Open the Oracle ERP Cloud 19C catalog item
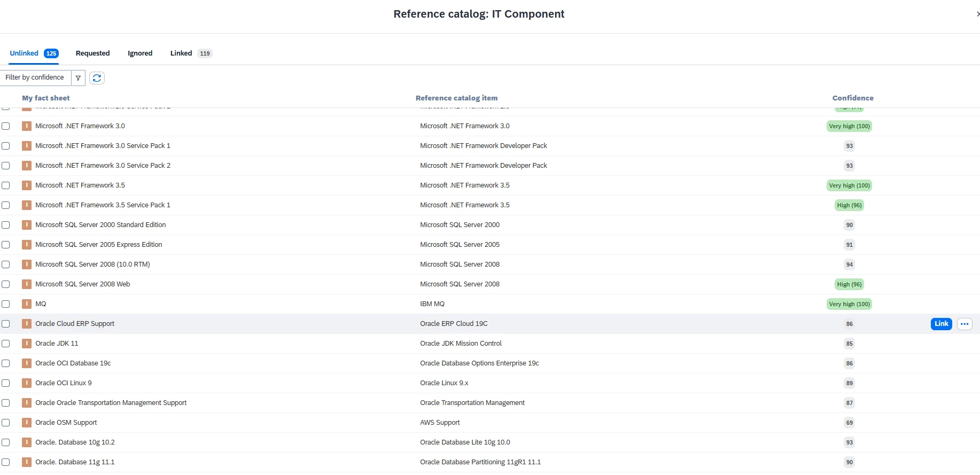 454,324
